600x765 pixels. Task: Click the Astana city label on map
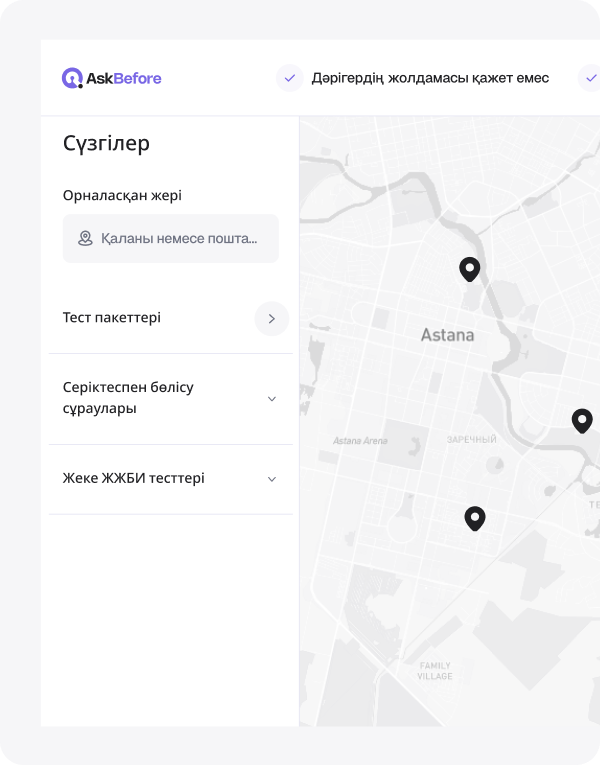click(447, 335)
